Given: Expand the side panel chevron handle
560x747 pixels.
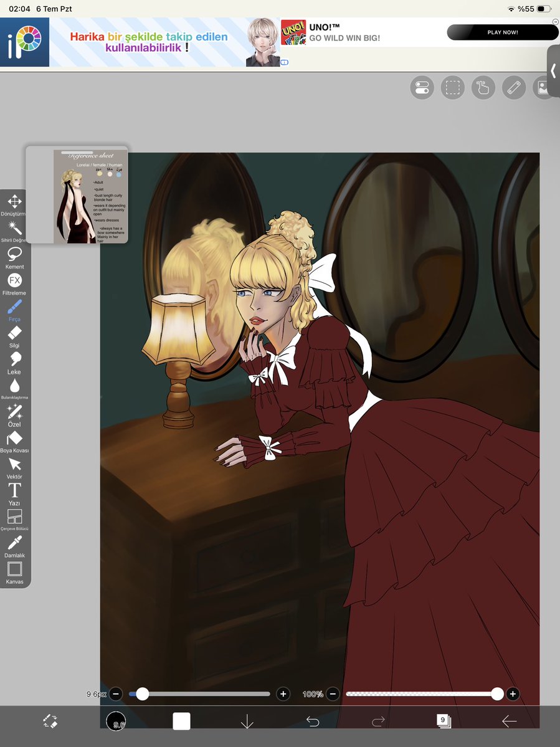Looking at the screenshot, I should pos(553,71).
